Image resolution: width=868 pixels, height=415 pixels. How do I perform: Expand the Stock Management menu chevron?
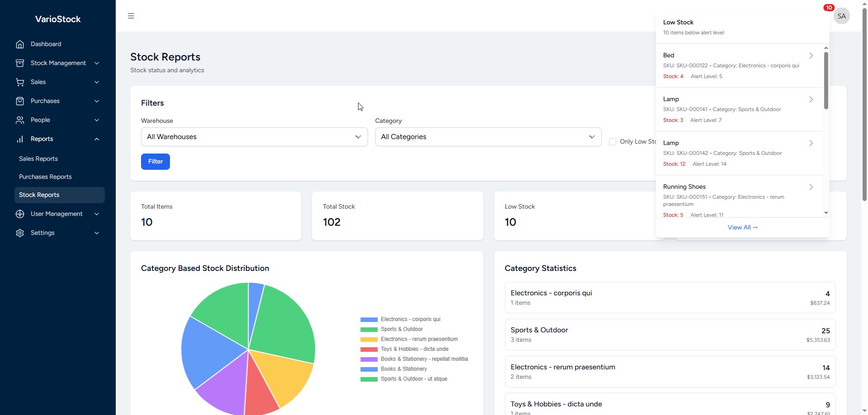[x=97, y=63]
